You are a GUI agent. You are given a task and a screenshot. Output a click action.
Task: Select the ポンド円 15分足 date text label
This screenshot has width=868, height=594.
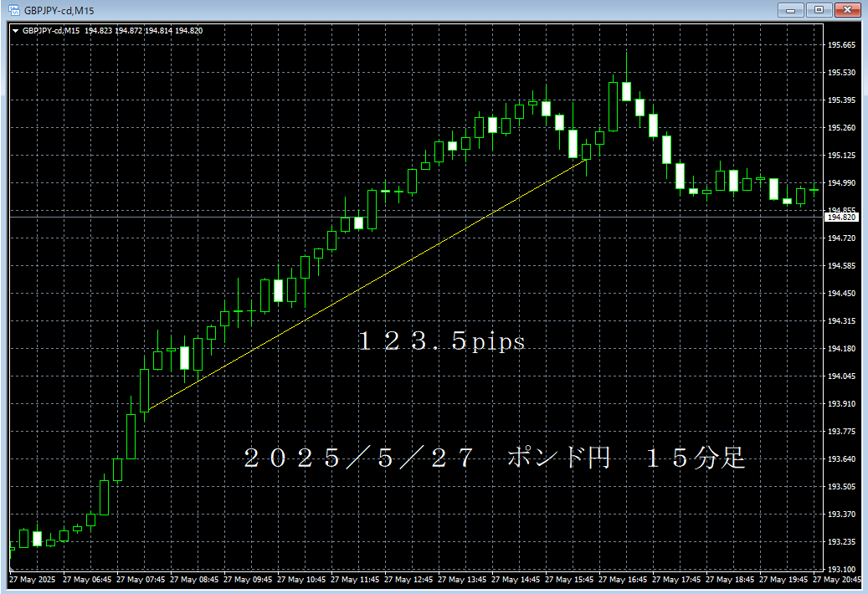click(494, 458)
